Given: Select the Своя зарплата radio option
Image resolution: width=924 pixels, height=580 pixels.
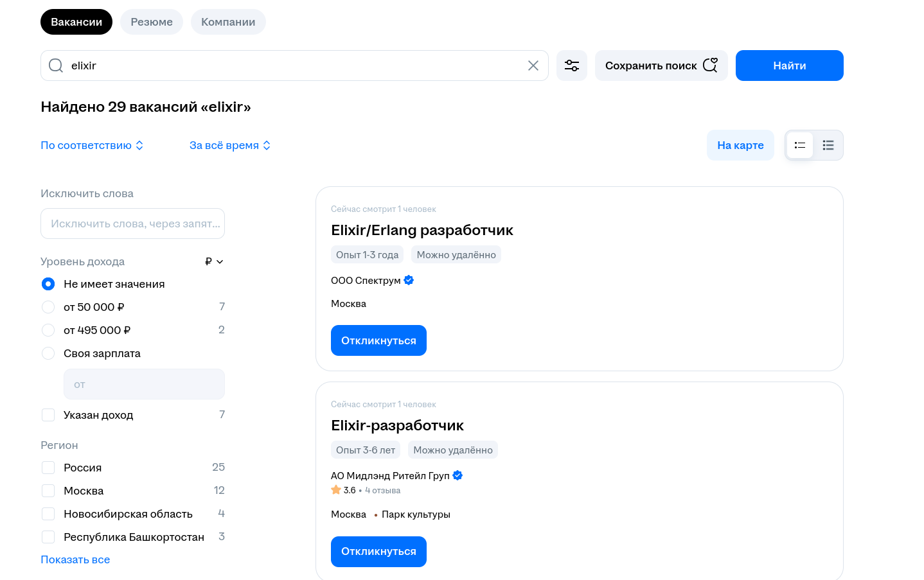Looking at the screenshot, I should [x=48, y=353].
